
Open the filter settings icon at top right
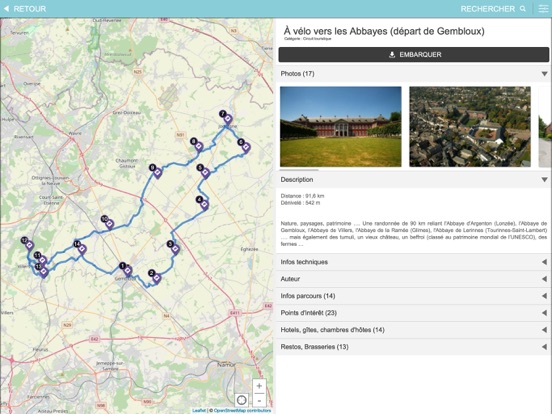(x=544, y=9)
